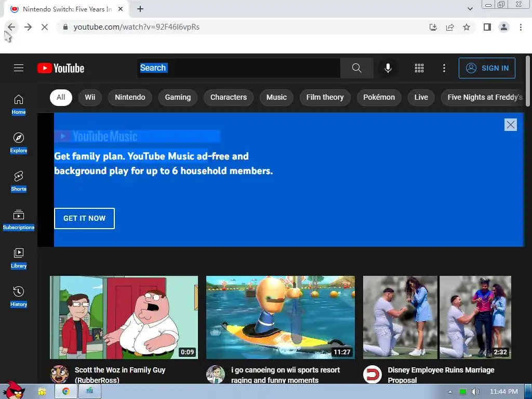
Task: Toggle the browser side panel
Action: [x=487, y=27]
